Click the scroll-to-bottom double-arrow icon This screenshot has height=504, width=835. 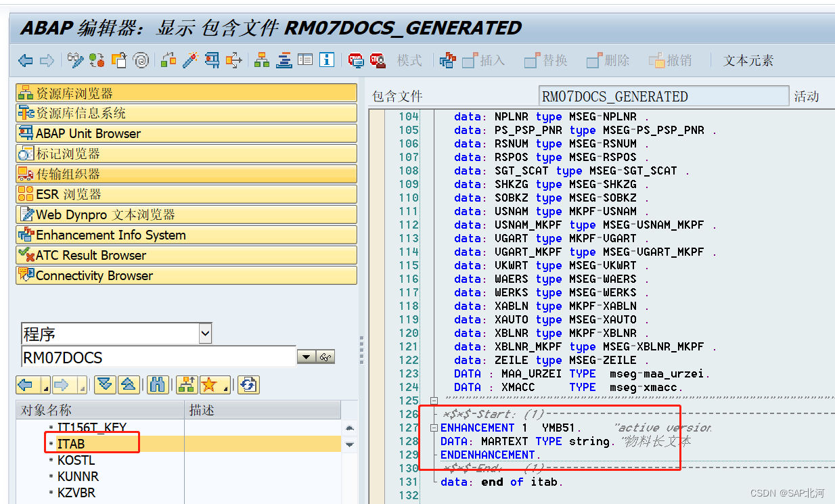(x=106, y=385)
